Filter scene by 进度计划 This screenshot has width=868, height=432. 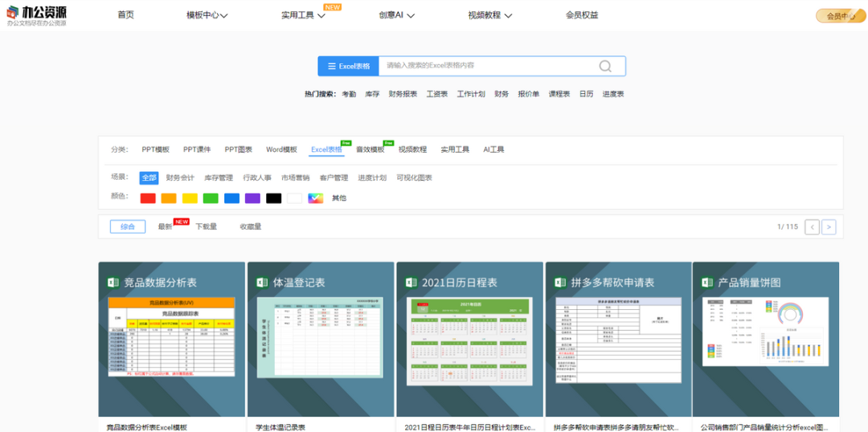point(373,178)
